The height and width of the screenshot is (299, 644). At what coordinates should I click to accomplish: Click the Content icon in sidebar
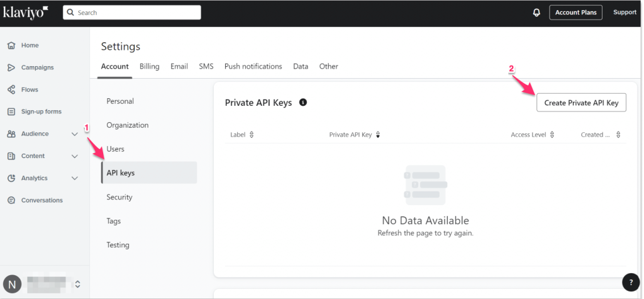coord(11,156)
